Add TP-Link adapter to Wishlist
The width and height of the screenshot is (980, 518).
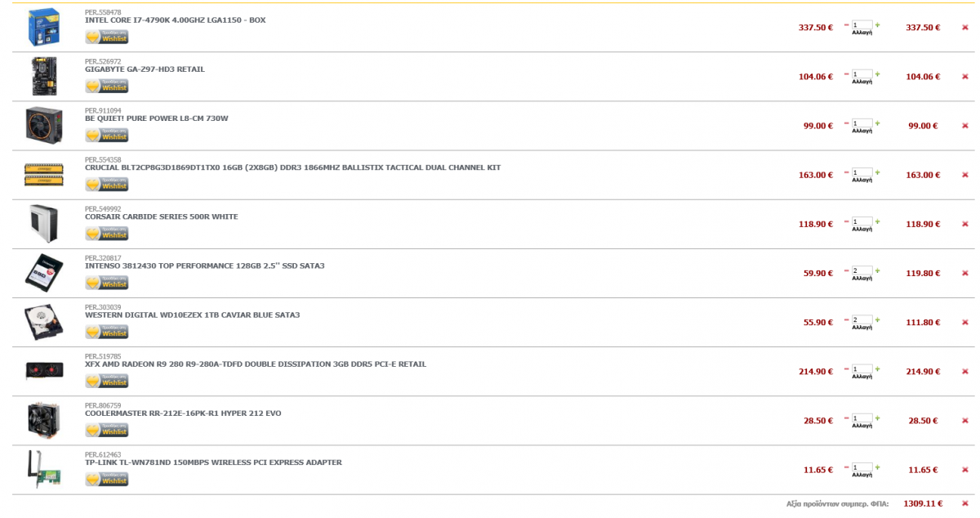point(106,480)
